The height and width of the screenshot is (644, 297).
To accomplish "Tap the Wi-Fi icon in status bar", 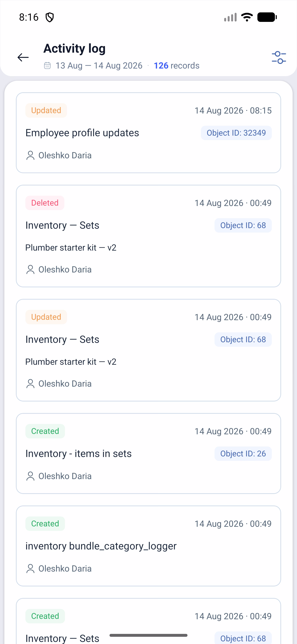I will (x=247, y=17).
